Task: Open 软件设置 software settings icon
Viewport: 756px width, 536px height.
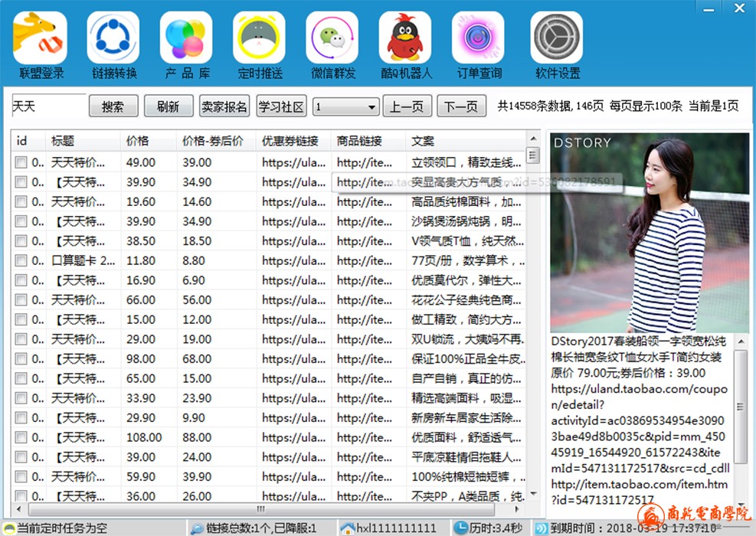Action: pyautogui.click(x=557, y=38)
